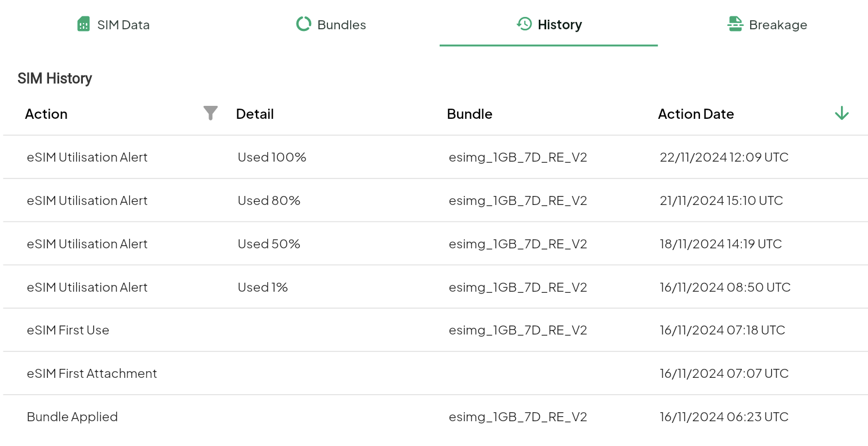Go to the Breakage tab
The width and height of the screenshot is (868, 446).
click(x=778, y=25)
